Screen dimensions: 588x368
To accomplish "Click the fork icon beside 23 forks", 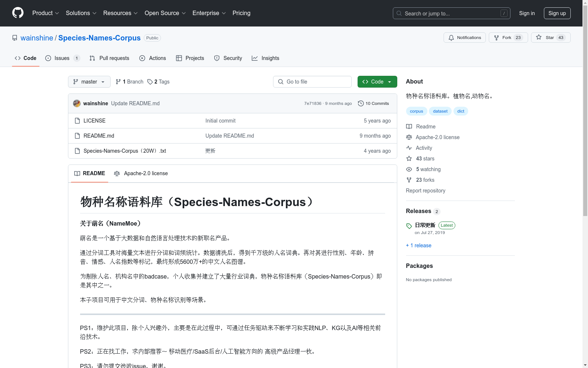I will click(x=409, y=180).
